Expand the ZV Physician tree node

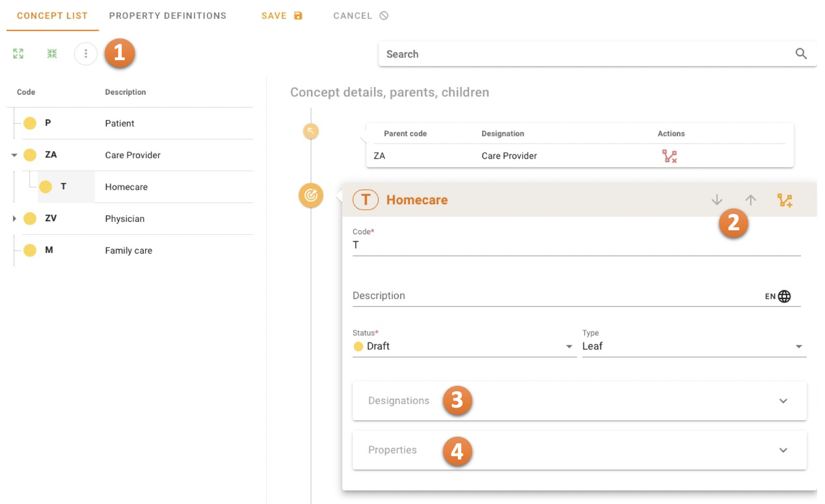coord(15,219)
